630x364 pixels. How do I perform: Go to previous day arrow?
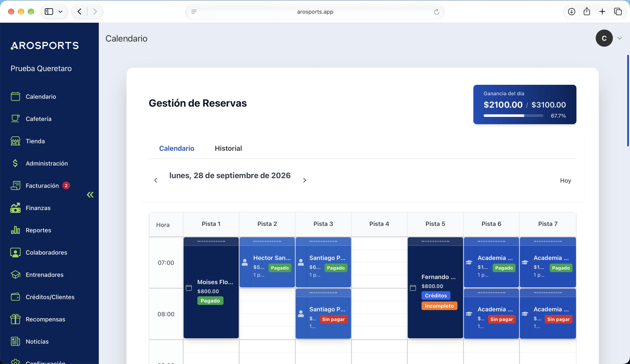[x=156, y=180]
